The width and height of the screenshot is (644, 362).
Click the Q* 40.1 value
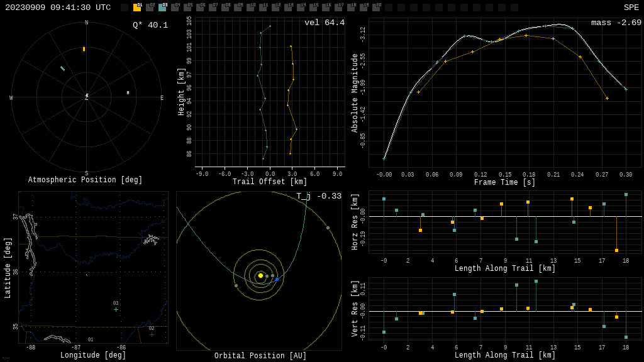(x=150, y=25)
